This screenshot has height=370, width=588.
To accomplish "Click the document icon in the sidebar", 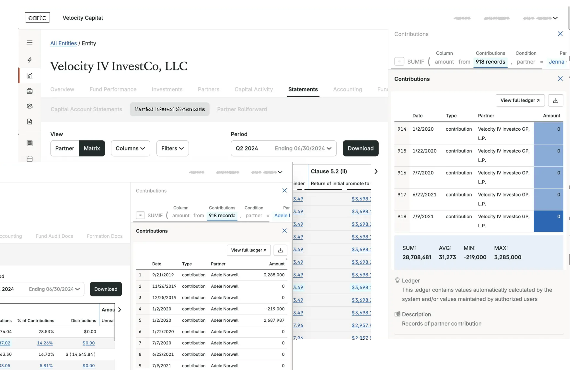I will pos(29,122).
